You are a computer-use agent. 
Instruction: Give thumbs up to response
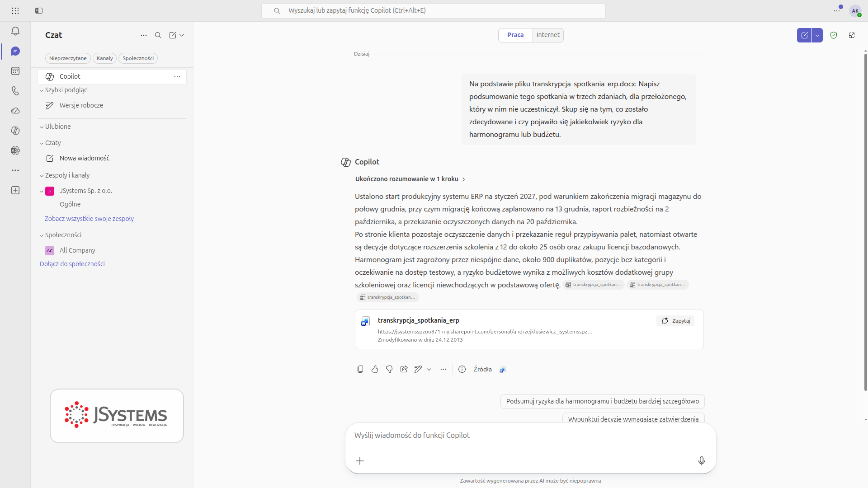pyautogui.click(x=375, y=369)
